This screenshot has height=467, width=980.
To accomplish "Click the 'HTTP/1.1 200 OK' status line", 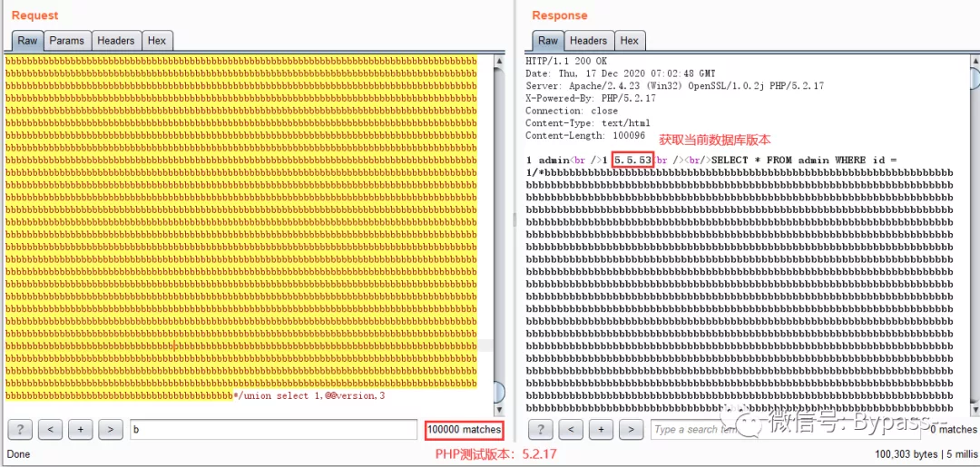I will (x=566, y=61).
